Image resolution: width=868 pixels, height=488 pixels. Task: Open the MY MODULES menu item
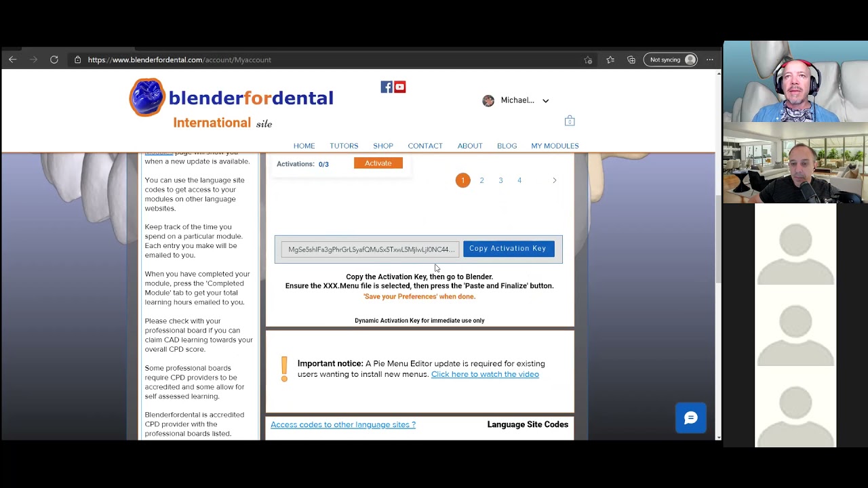click(555, 146)
